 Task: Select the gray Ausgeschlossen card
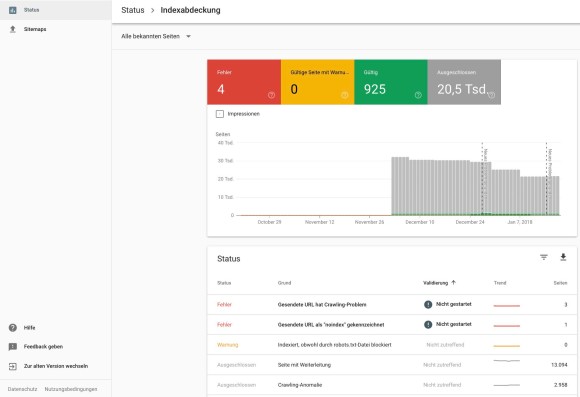pyautogui.click(x=464, y=82)
